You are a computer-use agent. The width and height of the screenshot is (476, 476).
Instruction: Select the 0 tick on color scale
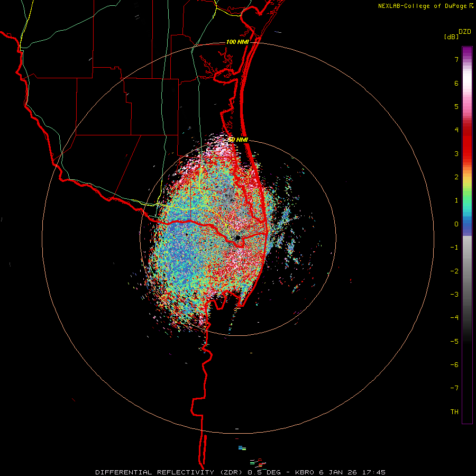[456, 224]
